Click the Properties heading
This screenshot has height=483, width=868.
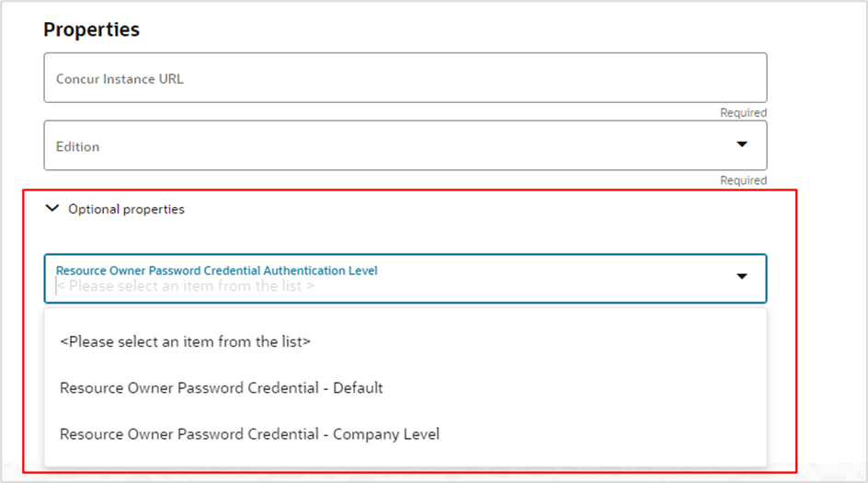click(91, 29)
